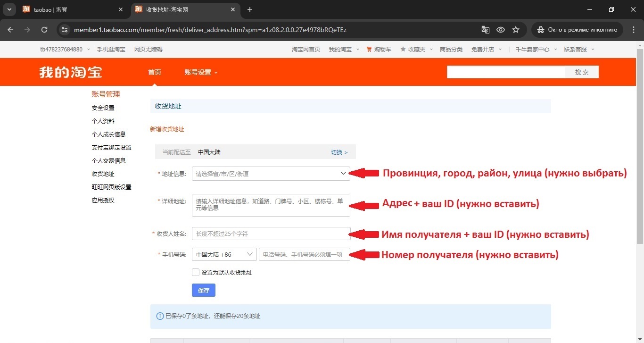Select 收货地址 in sidebar
Viewport: 644px width, 343px height.
coord(103,174)
